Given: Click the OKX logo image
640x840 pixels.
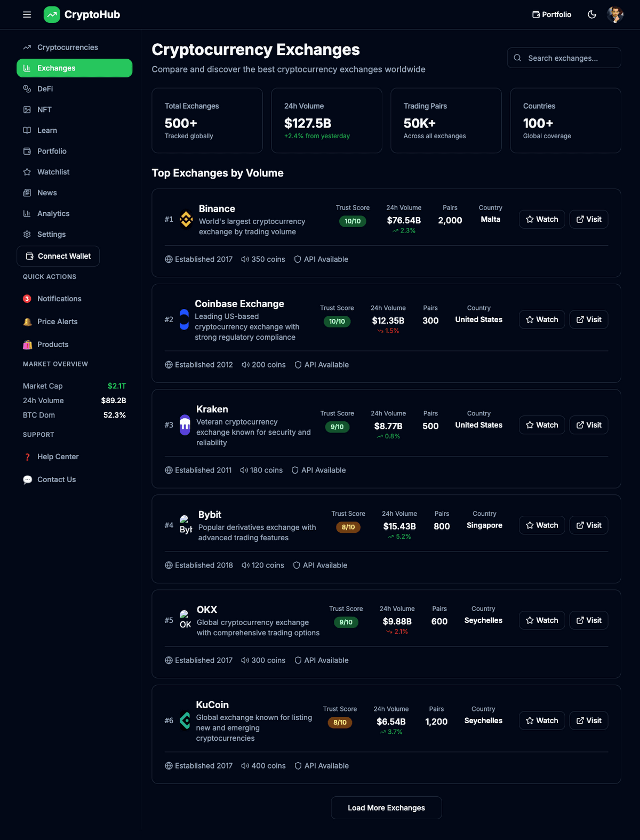Looking at the screenshot, I should click(185, 620).
